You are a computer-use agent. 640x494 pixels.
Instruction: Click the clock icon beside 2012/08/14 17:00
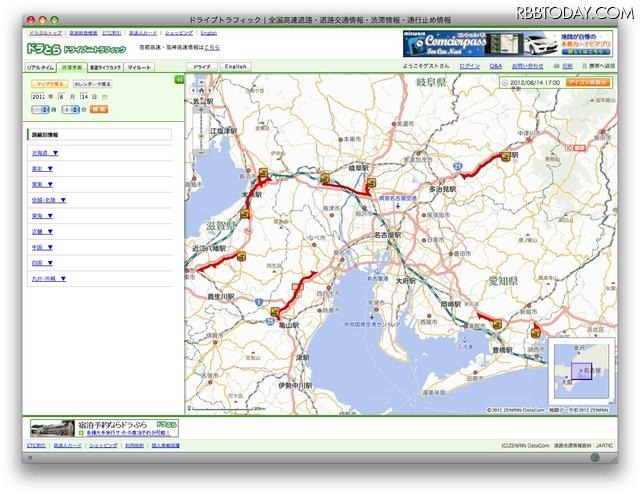[x=505, y=83]
